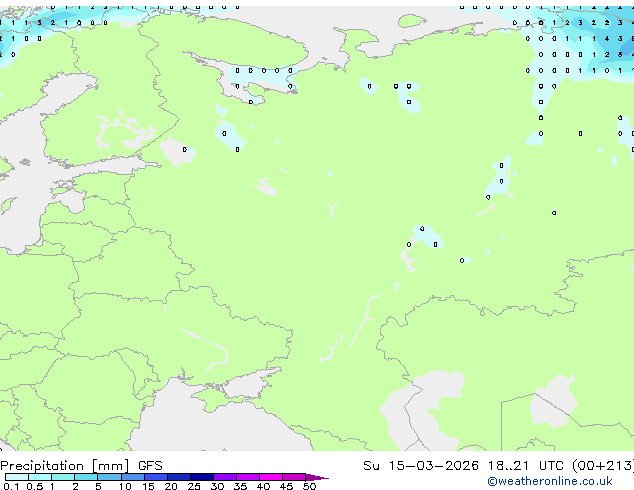634x490 pixels.
Task: Click the 25 to 30 mm legend swatch
Action: 202,477
